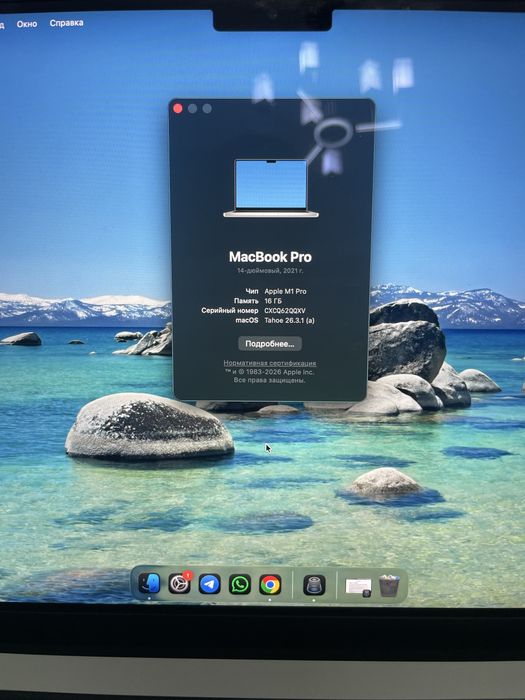Restore the minimized window thumbnail in the Dock
The image size is (525, 700).
[x=358, y=587]
